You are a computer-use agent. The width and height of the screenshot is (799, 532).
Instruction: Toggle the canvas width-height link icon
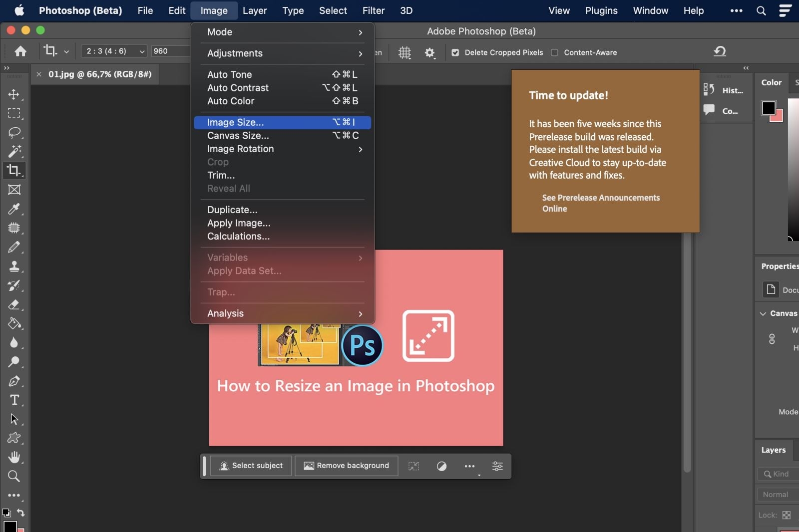click(x=772, y=339)
